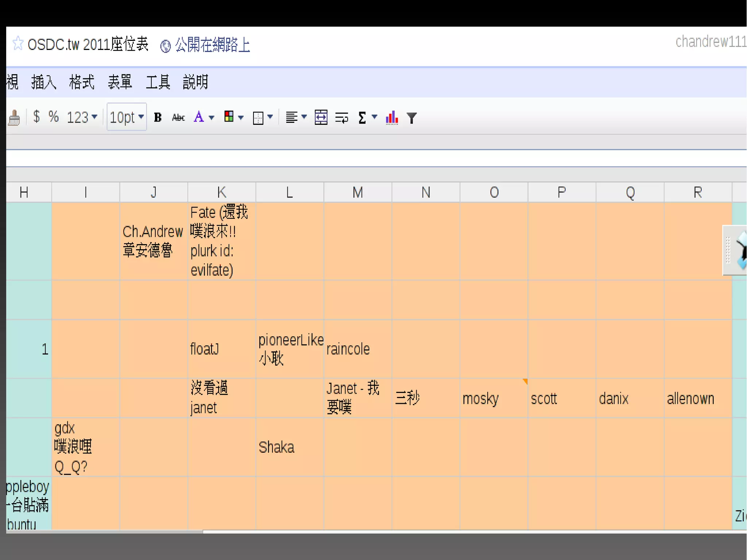Format the cell as percent
Viewport: 747px width, 560px height.
tap(54, 117)
